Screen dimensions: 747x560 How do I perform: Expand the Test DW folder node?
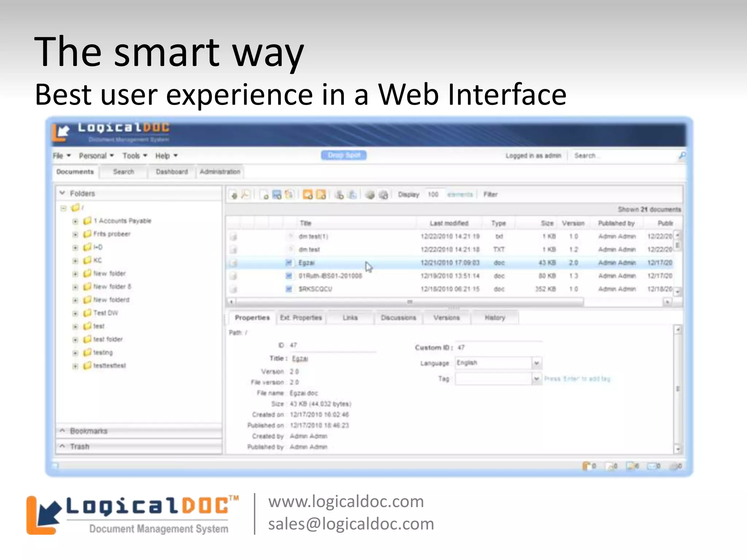75,313
